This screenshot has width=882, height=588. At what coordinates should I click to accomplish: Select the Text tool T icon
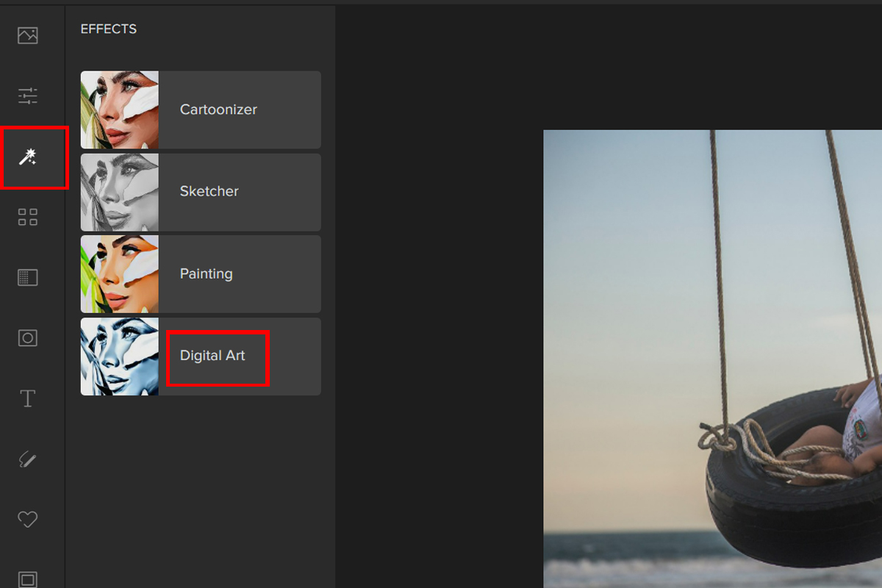(x=28, y=398)
